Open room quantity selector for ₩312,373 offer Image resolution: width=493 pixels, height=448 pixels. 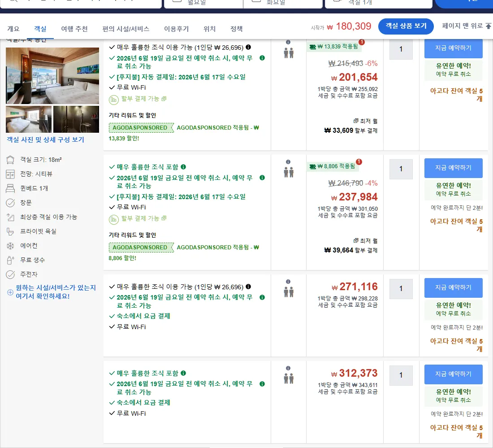(401, 375)
